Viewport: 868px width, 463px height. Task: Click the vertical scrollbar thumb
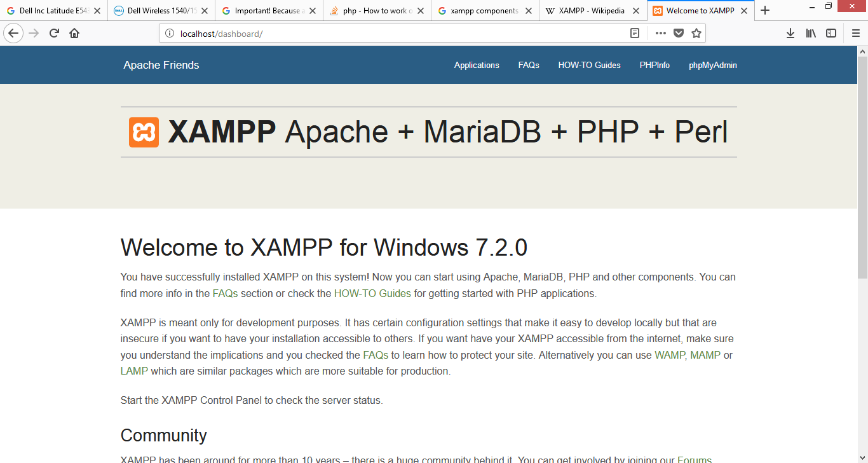(x=862, y=167)
